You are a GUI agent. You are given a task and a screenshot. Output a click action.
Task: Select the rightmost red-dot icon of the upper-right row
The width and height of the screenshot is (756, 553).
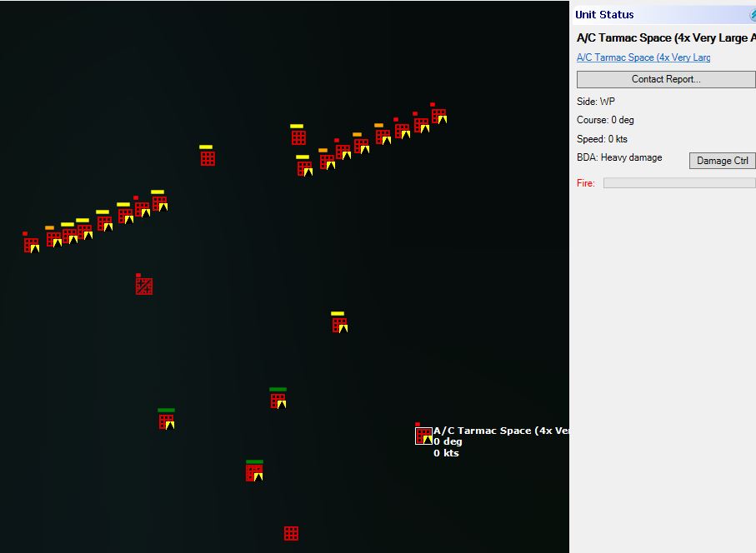[x=439, y=116]
